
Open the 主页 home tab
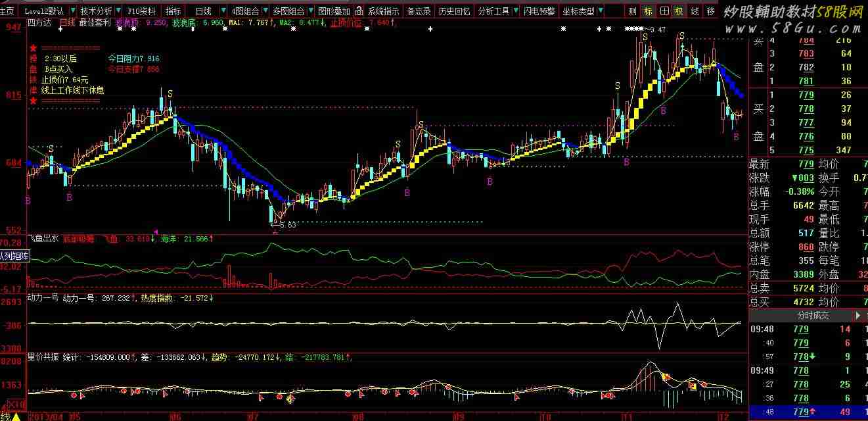coord(7,11)
